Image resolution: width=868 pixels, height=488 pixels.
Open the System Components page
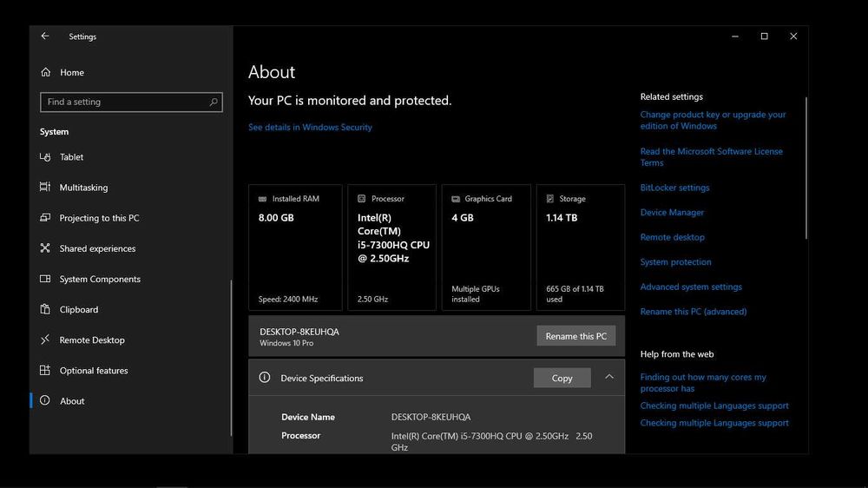click(100, 280)
